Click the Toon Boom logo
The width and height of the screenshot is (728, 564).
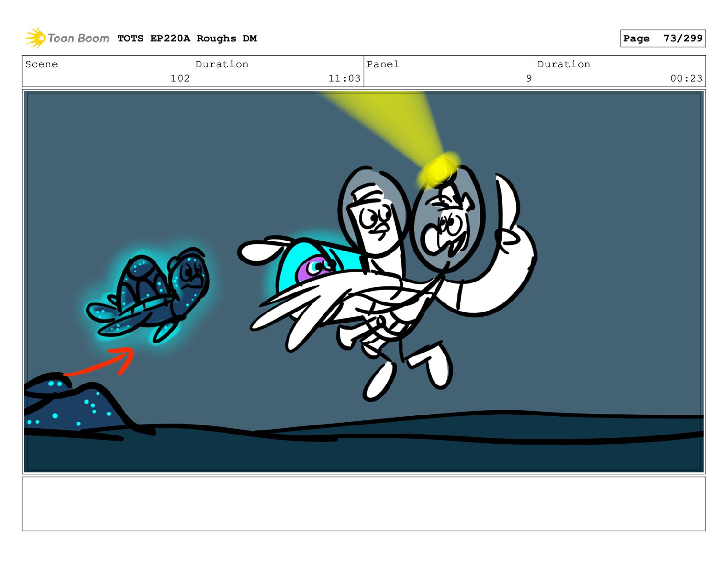pyautogui.click(x=67, y=38)
